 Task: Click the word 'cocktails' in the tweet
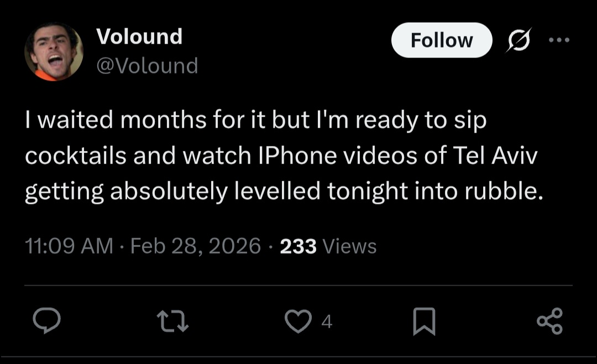[x=76, y=156]
